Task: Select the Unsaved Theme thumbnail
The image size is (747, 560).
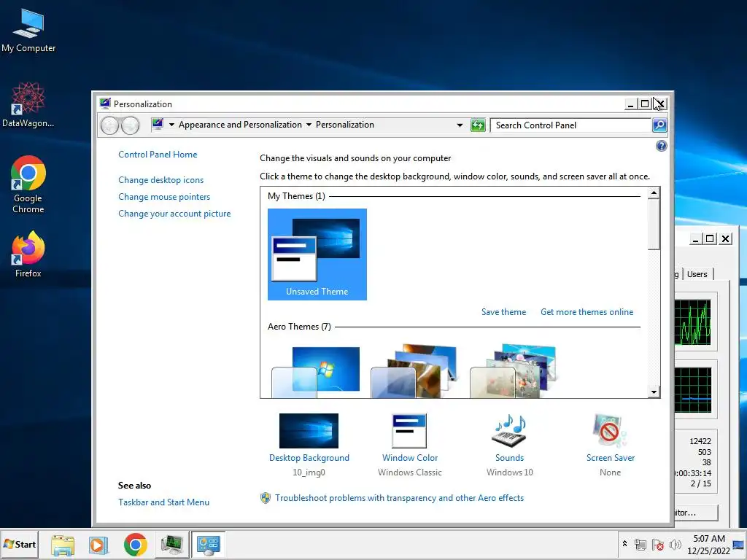Action: 317,254
